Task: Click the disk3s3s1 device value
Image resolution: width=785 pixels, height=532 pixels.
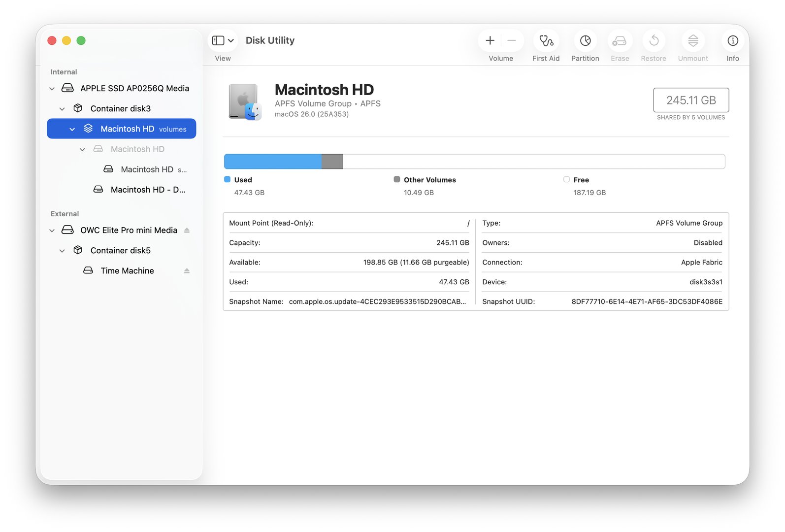Action: coord(706,282)
